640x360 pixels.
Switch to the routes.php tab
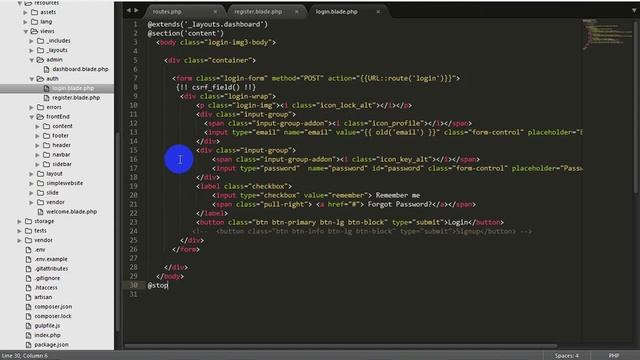[167, 11]
